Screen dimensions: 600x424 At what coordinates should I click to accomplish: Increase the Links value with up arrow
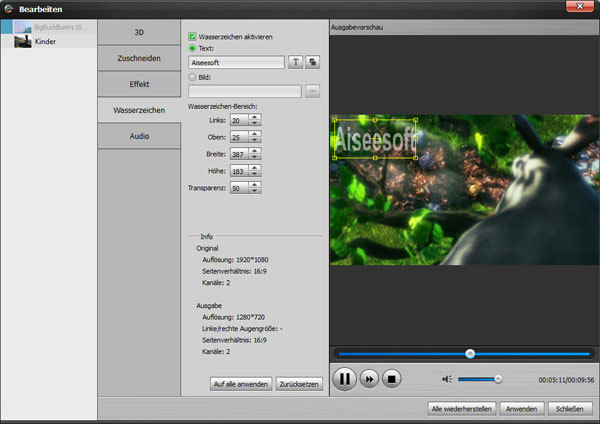pyautogui.click(x=255, y=117)
